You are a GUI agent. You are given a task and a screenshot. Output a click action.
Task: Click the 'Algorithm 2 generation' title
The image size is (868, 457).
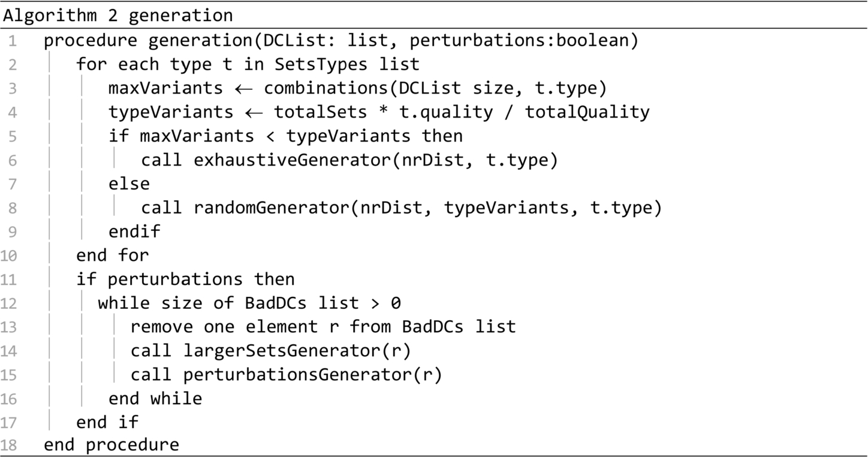(118, 16)
